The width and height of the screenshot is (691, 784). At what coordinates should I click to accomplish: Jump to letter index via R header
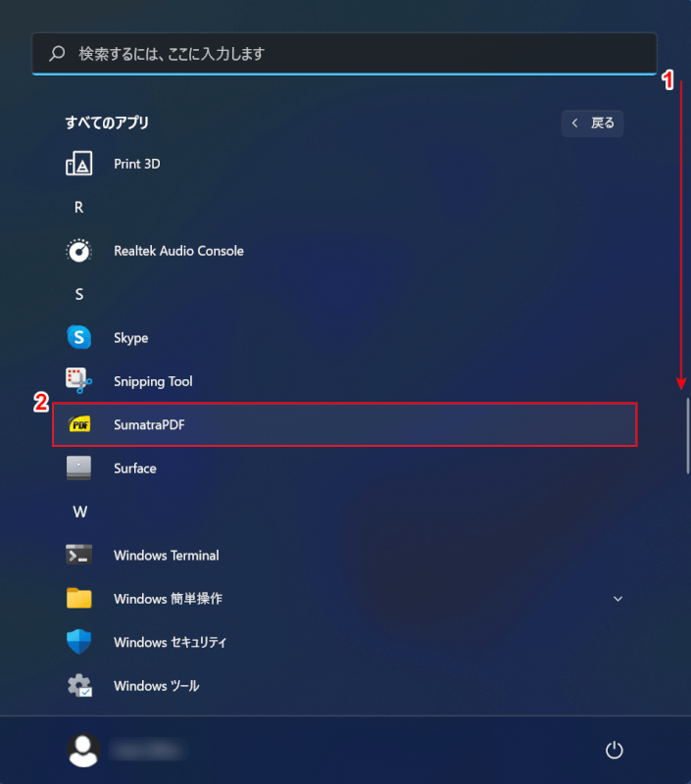coord(79,207)
